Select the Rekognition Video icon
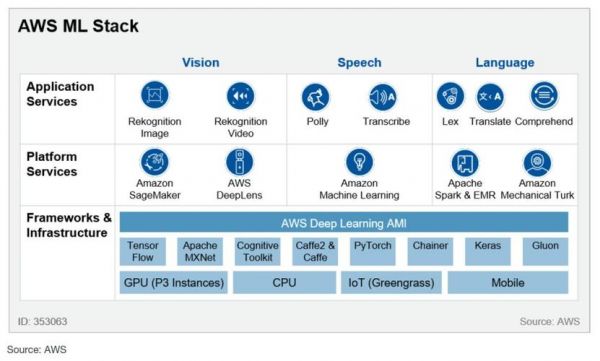The width and height of the screenshot is (600, 361). point(240,96)
